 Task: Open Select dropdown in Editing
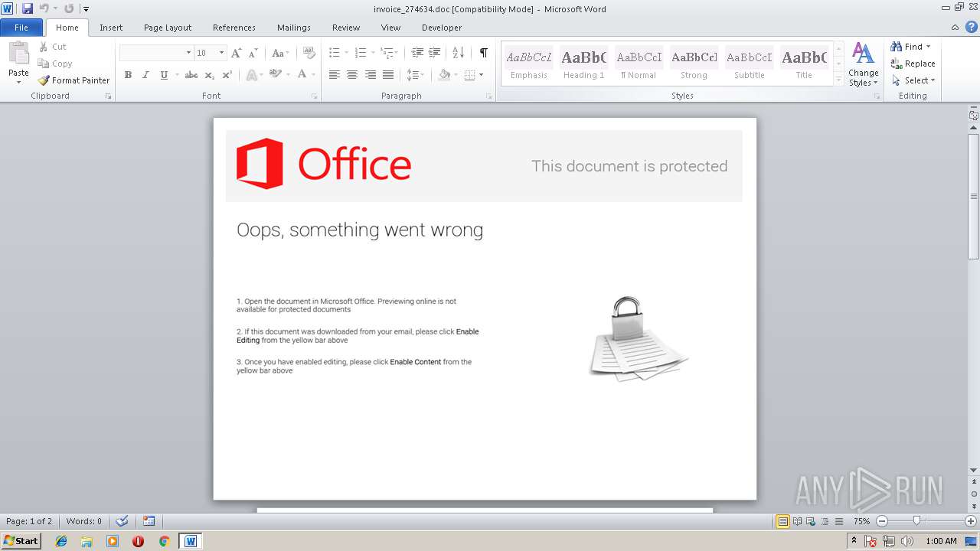(913, 80)
